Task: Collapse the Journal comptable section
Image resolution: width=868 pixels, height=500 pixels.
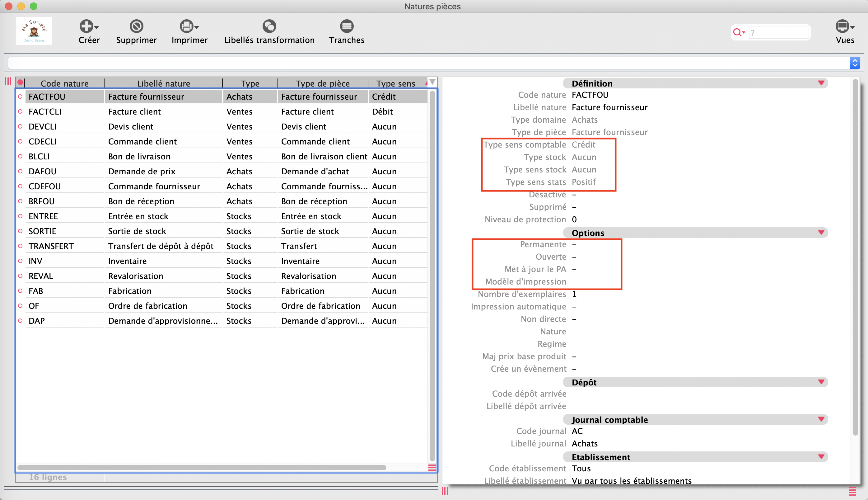Action: point(821,419)
